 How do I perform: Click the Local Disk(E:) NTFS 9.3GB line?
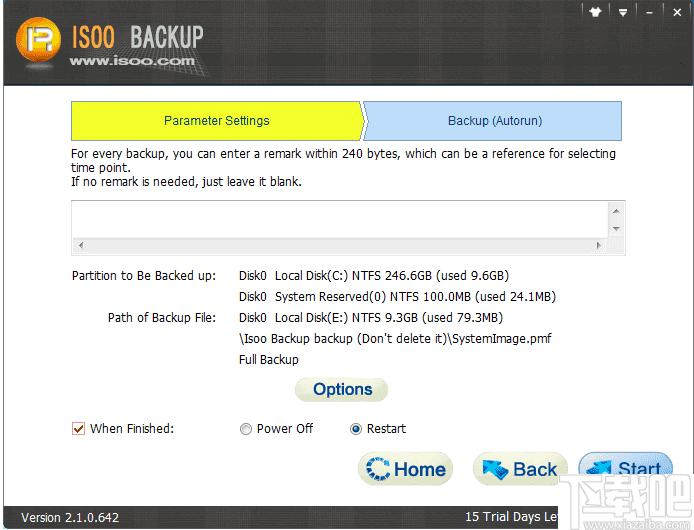click(x=371, y=317)
